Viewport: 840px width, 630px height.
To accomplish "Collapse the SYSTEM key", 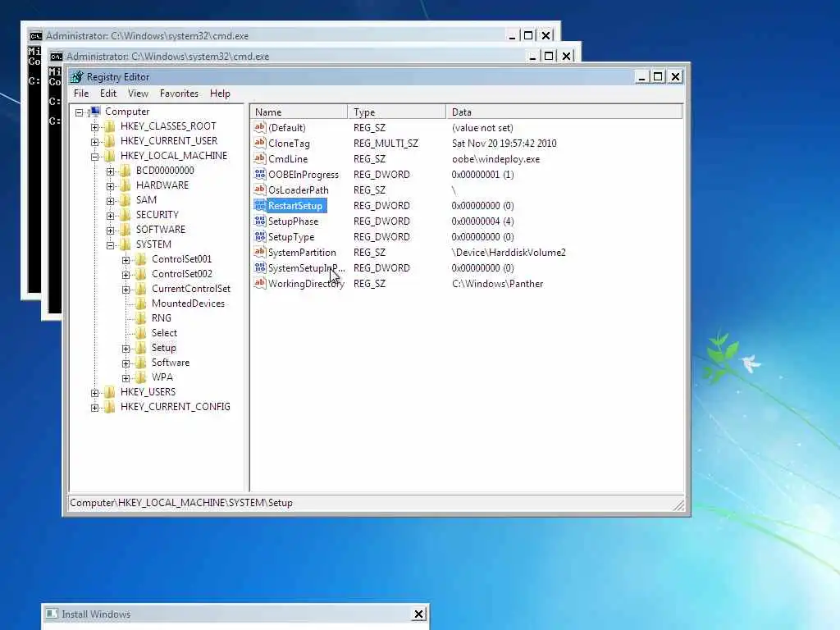I will [x=111, y=245].
